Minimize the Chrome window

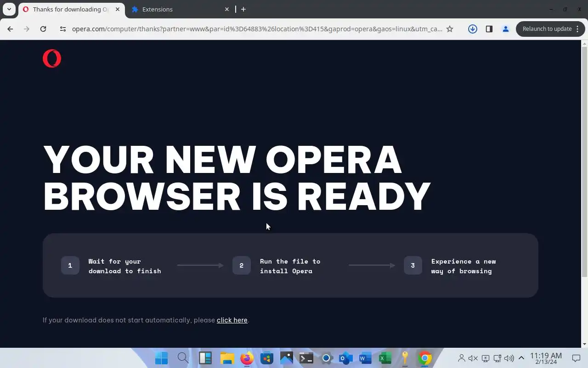click(x=551, y=9)
